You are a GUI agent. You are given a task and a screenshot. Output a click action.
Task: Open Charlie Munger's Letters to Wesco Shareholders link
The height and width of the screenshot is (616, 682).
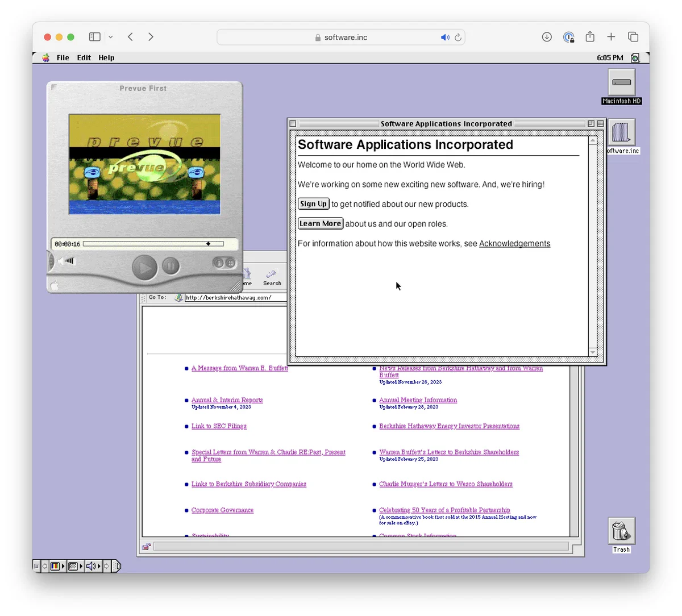pos(446,484)
